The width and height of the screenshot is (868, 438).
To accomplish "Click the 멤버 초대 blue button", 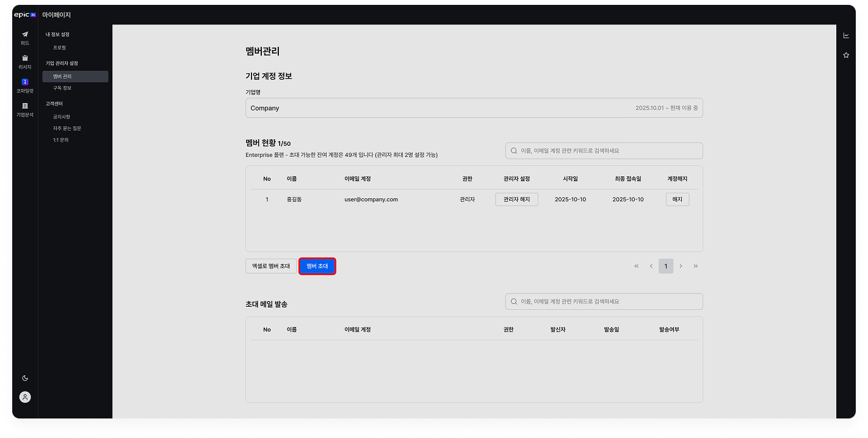I will (x=317, y=266).
